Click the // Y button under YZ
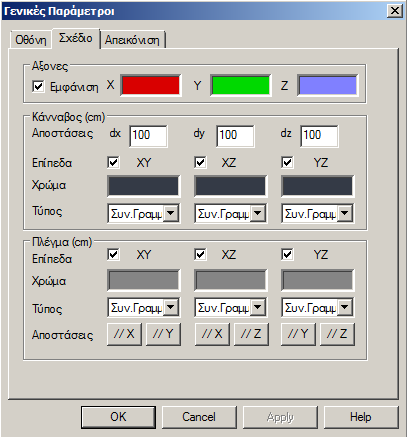Image resolution: width=407 pixels, height=437 pixels. [x=298, y=334]
